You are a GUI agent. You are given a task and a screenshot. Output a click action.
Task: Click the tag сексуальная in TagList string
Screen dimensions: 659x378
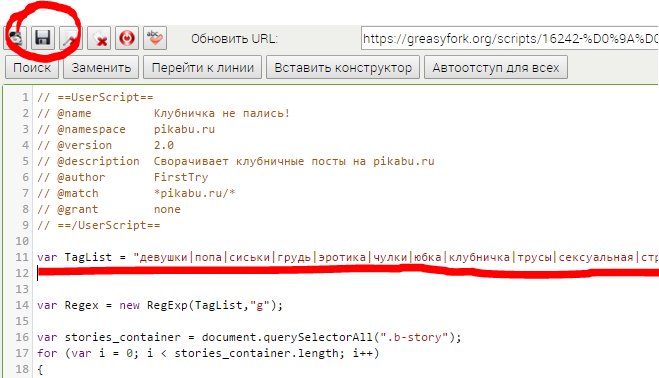click(596, 257)
